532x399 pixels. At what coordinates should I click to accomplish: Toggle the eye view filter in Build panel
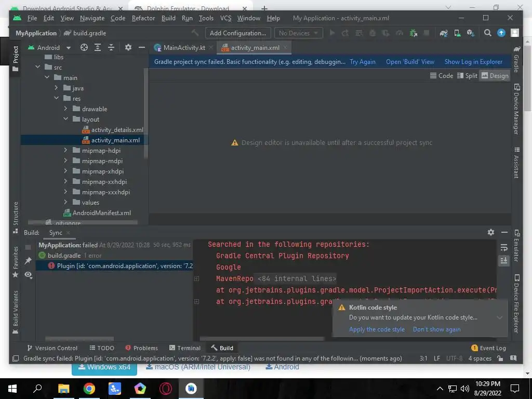tap(28, 275)
